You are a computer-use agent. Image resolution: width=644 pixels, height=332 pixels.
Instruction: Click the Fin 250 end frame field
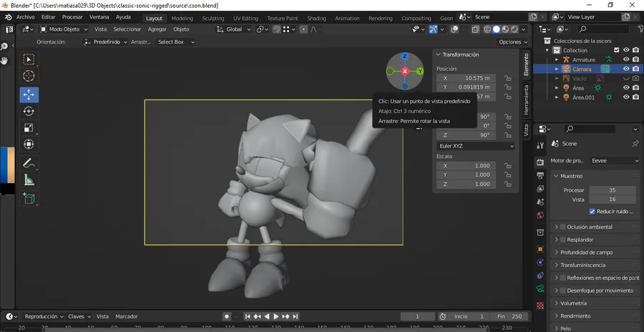click(509, 316)
